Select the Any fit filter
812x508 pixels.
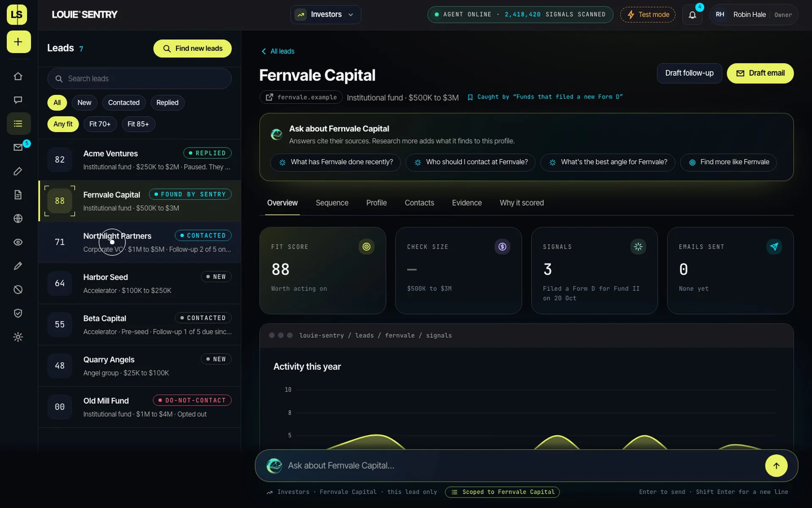(63, 124)
